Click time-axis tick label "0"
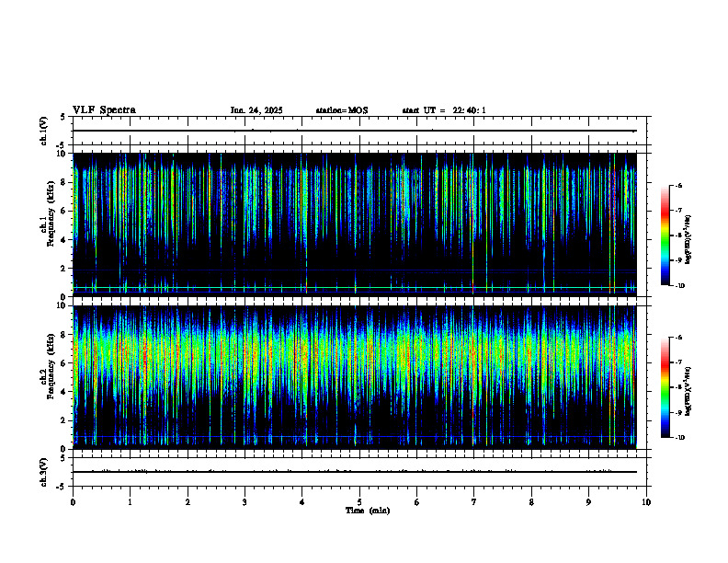The image size is (728, 563). 73,502
